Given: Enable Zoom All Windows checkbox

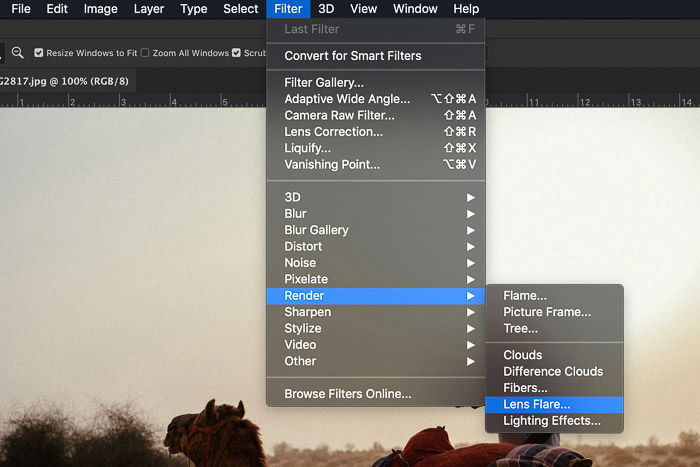Looking at the screenshot, I should [x=145, y=53].
